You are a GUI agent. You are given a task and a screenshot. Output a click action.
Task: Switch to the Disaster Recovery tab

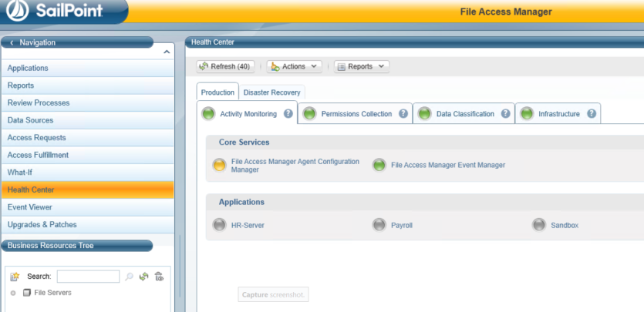(271, 92)
